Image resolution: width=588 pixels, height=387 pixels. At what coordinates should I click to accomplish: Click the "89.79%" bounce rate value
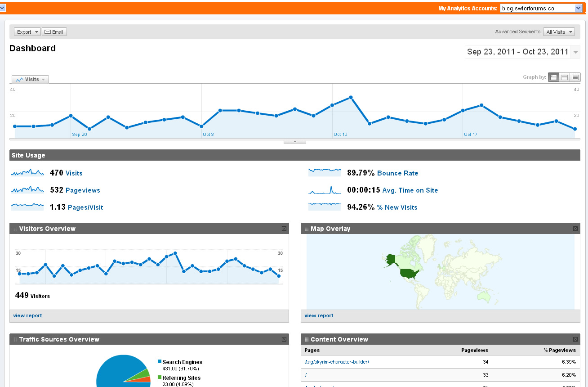coord(361,173)
